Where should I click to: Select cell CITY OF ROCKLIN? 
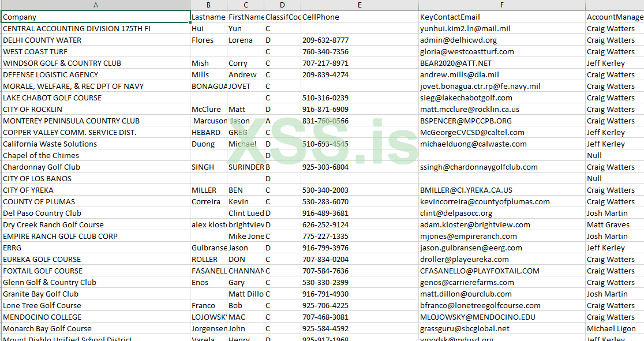[x=96, y=109]
